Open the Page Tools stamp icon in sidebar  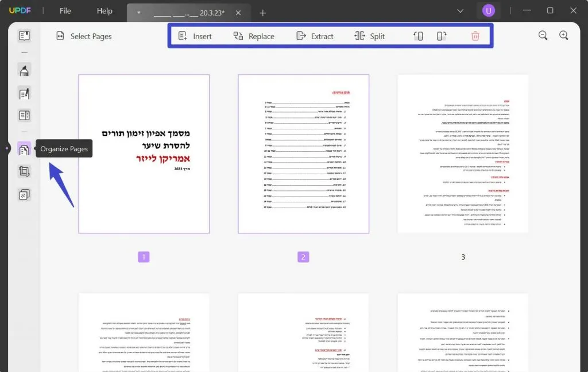pyautogui.click(x=24, y=194)
